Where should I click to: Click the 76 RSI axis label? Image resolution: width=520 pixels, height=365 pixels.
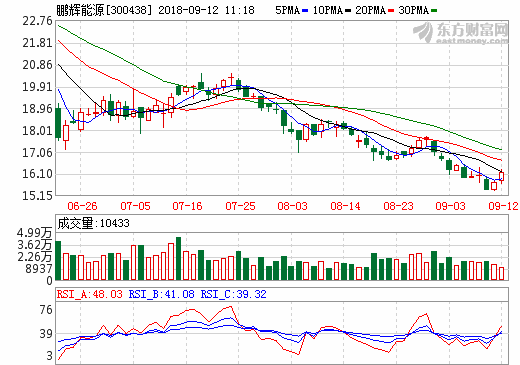click(46, 310)
